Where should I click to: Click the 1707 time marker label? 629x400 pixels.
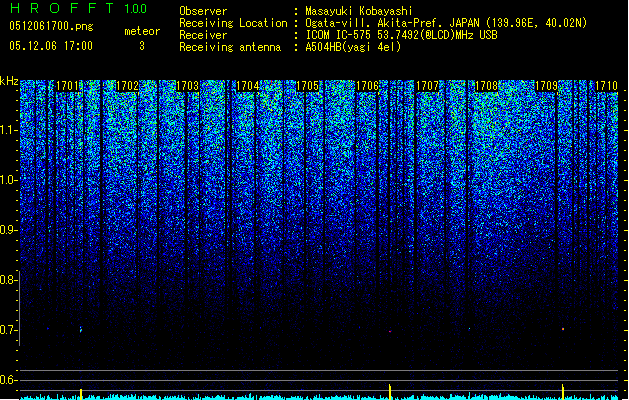point(427,86)
